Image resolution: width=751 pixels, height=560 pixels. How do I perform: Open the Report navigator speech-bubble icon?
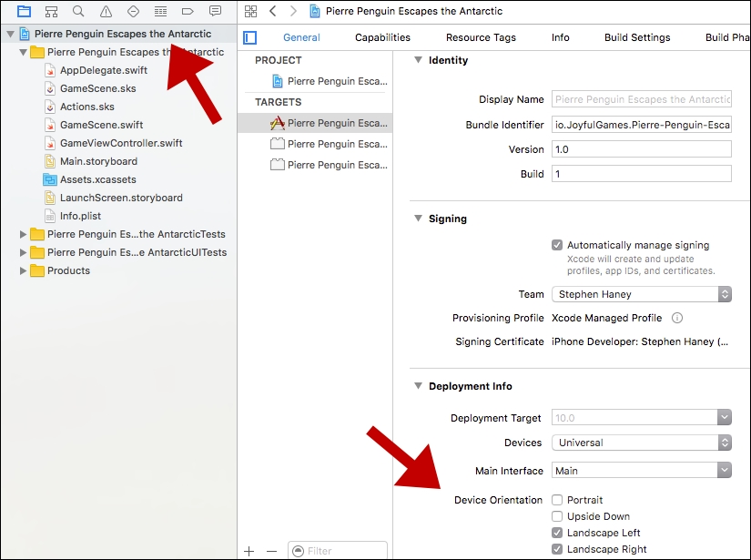[x=216, y=11]
